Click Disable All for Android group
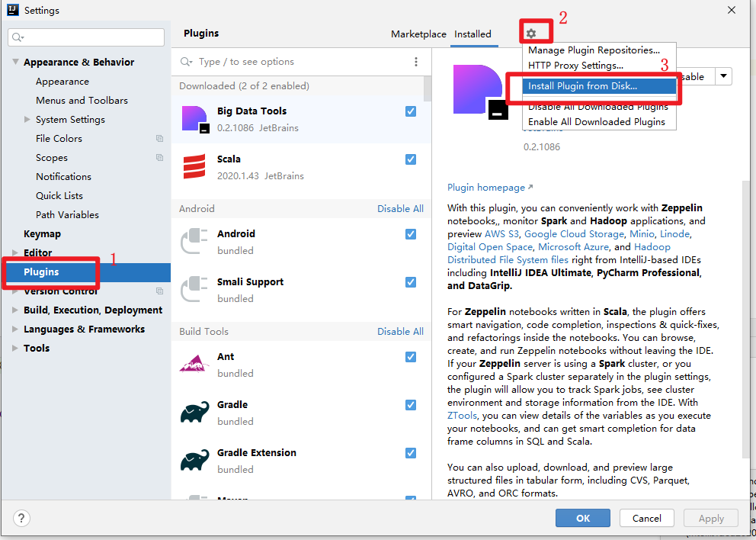The height and width of the screenshot is (540, 756). point(400,208)
